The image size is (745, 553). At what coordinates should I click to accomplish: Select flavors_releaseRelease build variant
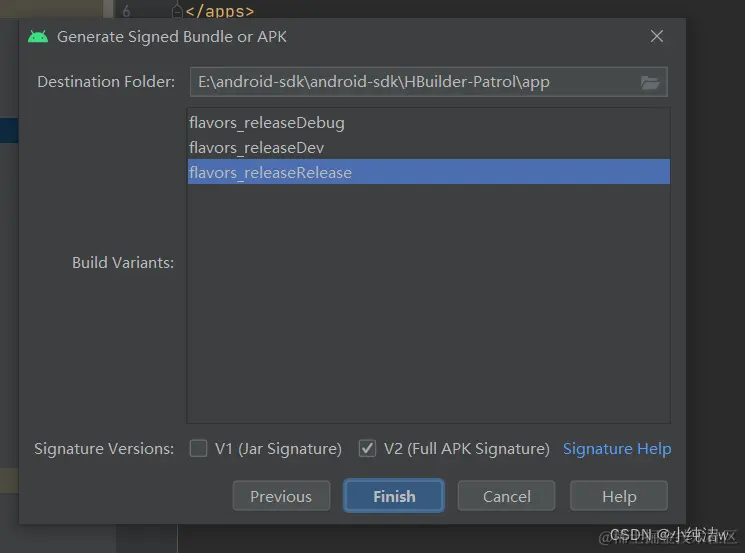pyautogui.click(x=429, y=172)
